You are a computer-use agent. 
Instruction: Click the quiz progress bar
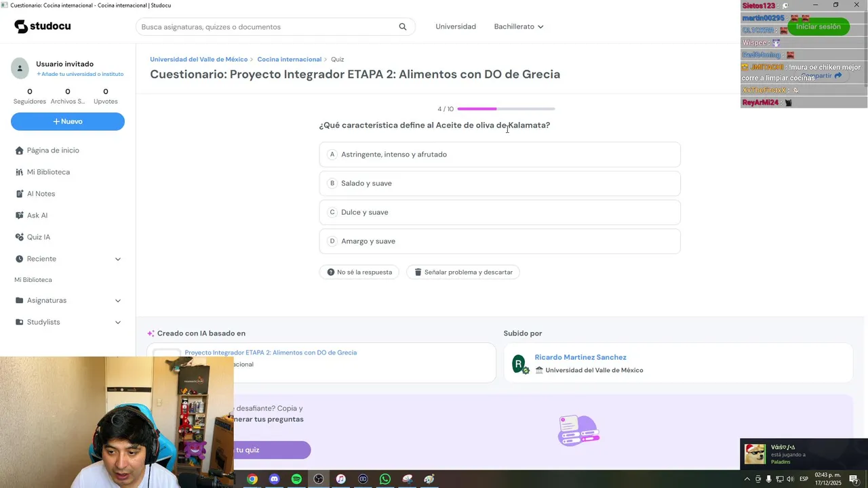click(506, 109)
